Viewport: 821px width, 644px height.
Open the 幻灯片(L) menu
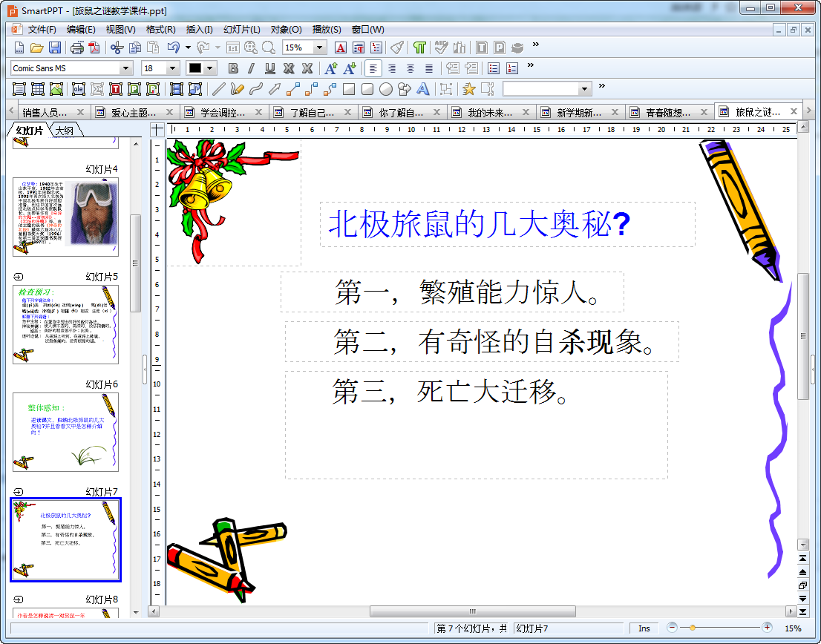point(241,30)
